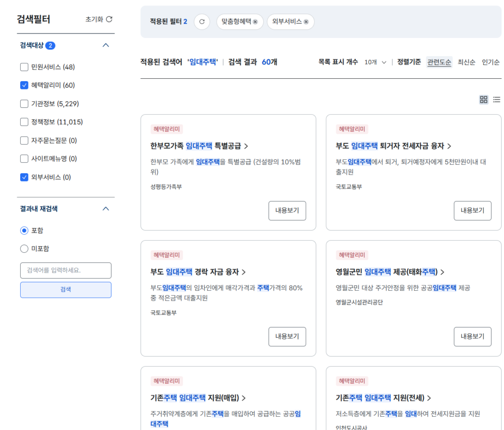Click the 검색어를 입력하세요 input field

click(x=65, y=270)
